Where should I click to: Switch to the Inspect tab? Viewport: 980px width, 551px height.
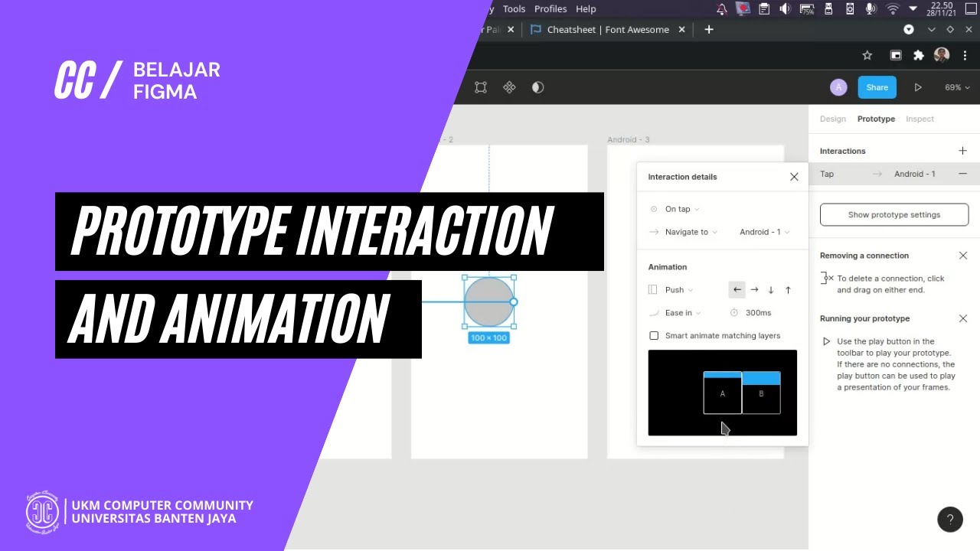point(920,119)
